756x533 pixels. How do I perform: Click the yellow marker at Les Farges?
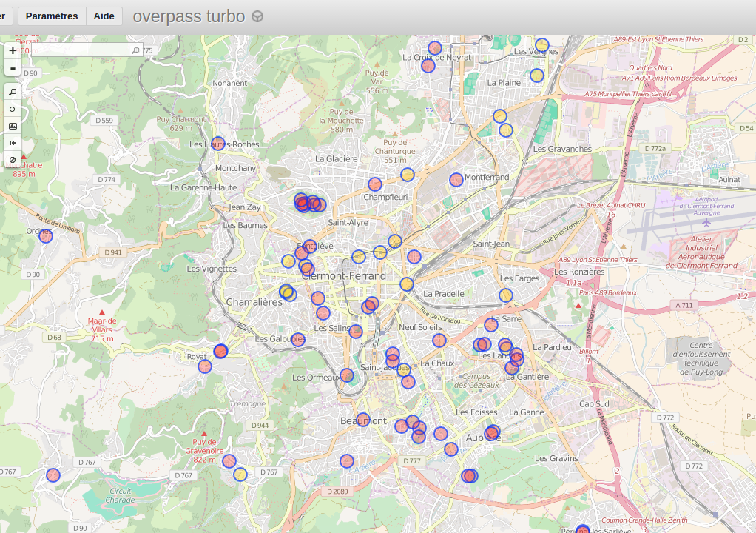click(x=506, y=295)
